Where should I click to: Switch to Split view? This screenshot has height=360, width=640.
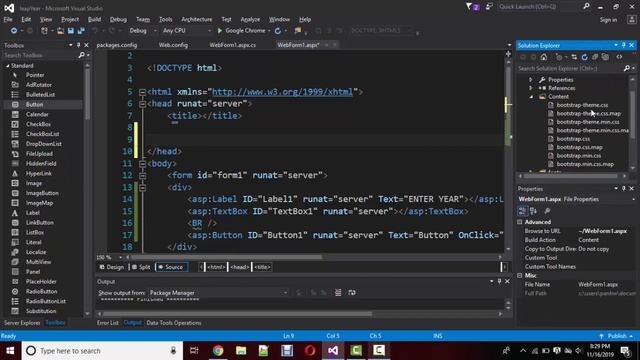(141, 267)
